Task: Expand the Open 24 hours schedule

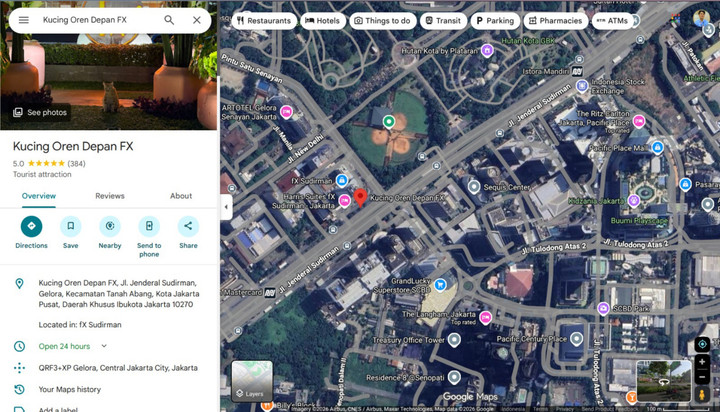Action: [x=103, y=346]
